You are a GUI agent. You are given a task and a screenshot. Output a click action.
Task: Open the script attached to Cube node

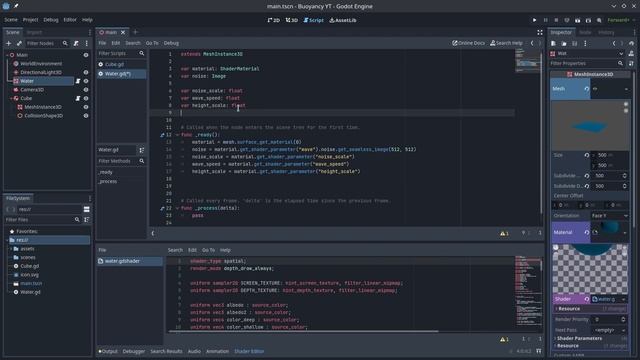pyautogui.click(x=78, y=98)
